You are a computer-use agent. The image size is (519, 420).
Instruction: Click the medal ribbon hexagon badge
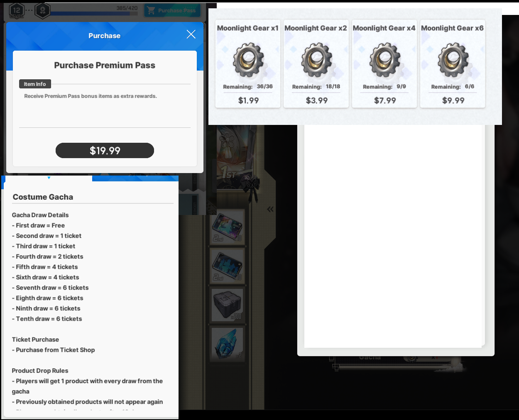pos(43,11)
